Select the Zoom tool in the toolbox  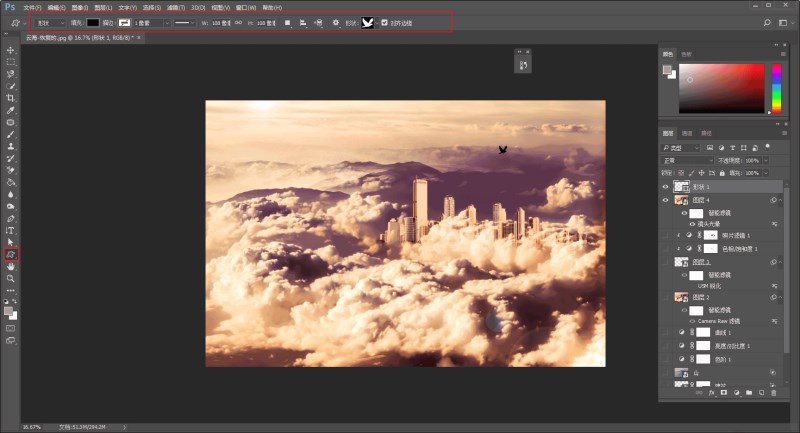tap(11, 279)
